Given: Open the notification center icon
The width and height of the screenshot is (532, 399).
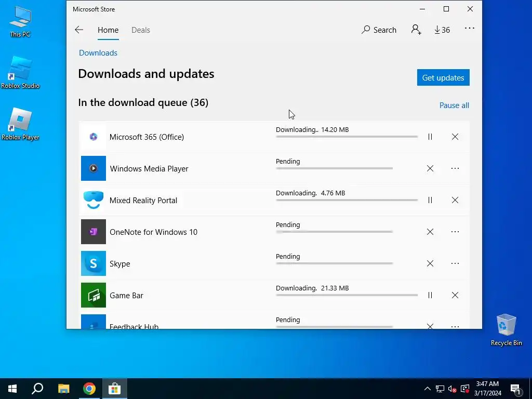Looking at the screenshot, I should pyautogui.click(x=516, y=389).
